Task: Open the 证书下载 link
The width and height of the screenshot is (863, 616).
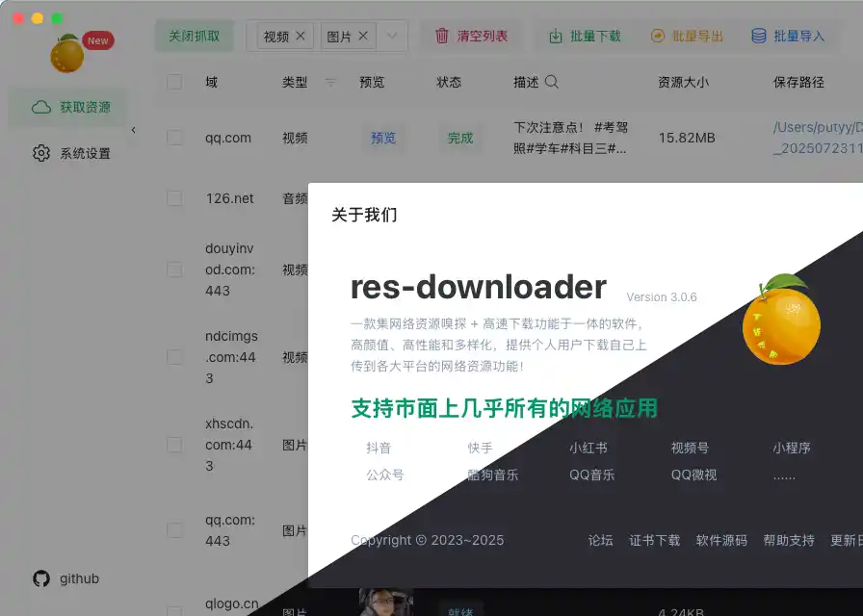Action: tap(654, 540)
